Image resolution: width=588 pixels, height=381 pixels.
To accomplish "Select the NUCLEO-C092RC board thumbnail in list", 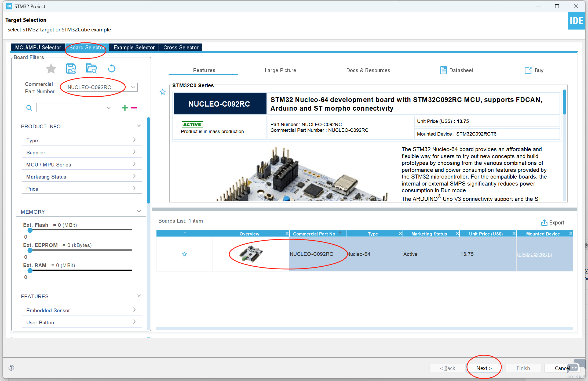I will click(251, 254).
